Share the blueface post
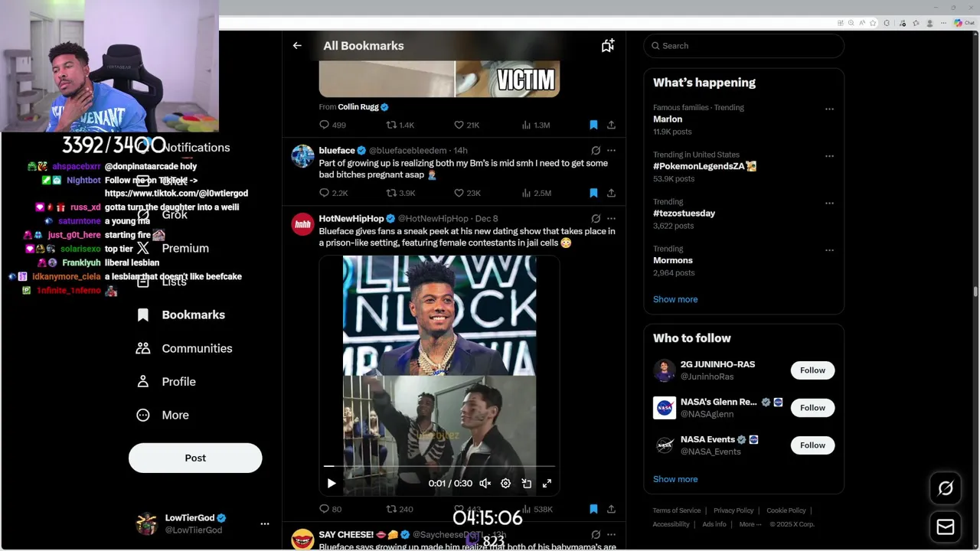 pyautogui.click(x=611, y=193)
